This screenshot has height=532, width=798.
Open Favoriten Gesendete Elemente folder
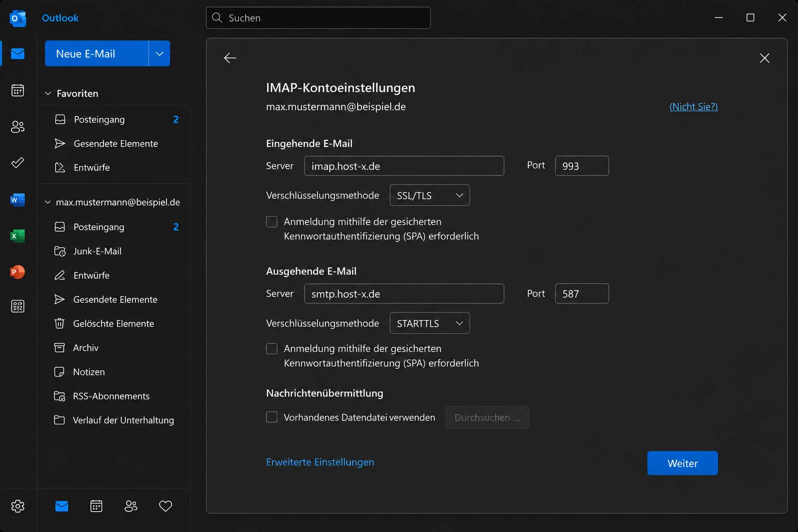pos(114,143)
